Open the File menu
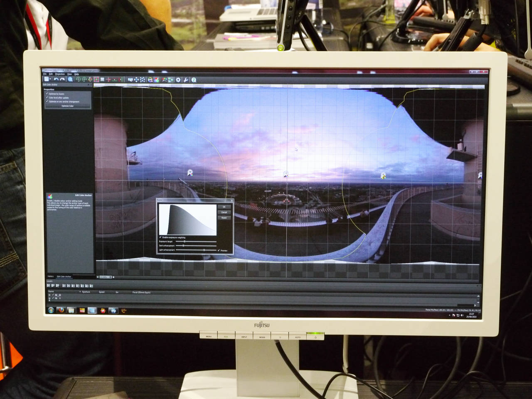This screenshot has height=399, width=532. pos(45,74)
